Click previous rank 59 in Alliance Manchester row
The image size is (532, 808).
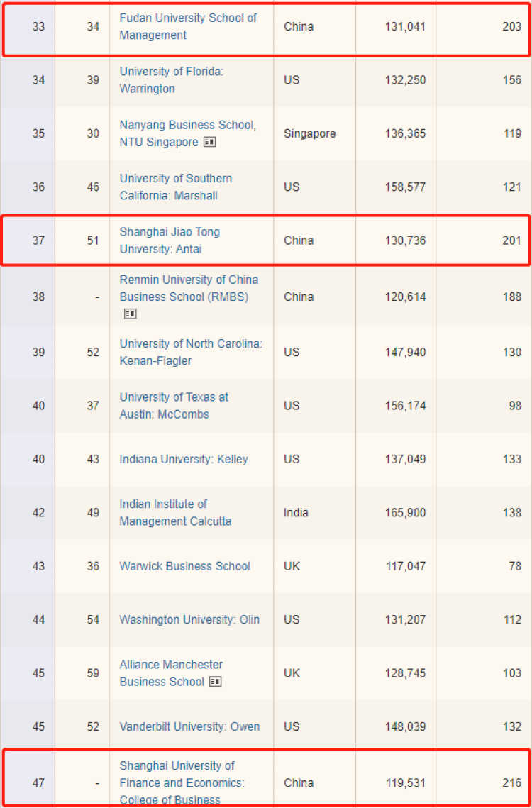point(93,673)
